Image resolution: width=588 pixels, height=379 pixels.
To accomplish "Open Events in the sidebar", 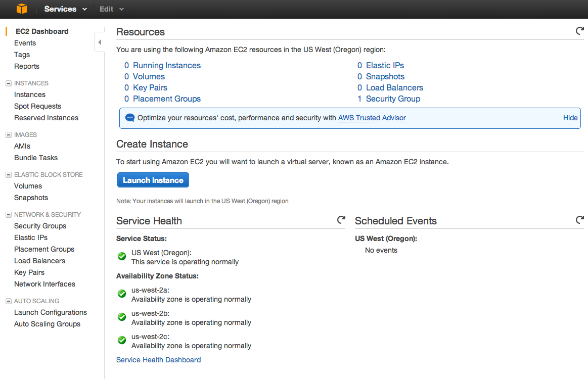I will point(25,43).
